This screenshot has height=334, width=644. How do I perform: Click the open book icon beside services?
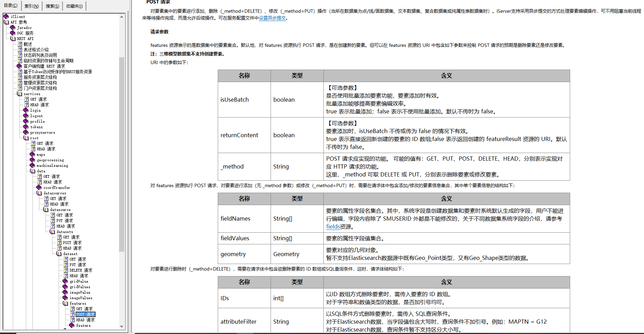pos(19,94)
